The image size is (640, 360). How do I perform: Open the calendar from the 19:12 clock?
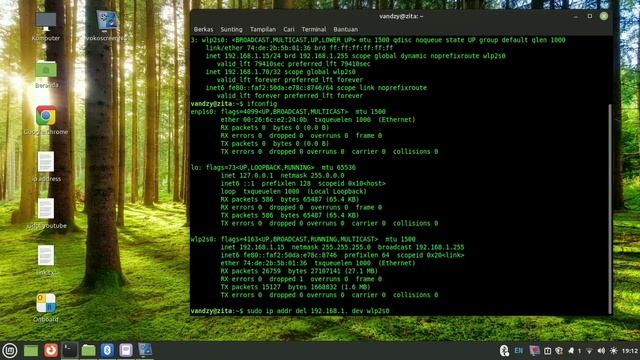(630, 351)
